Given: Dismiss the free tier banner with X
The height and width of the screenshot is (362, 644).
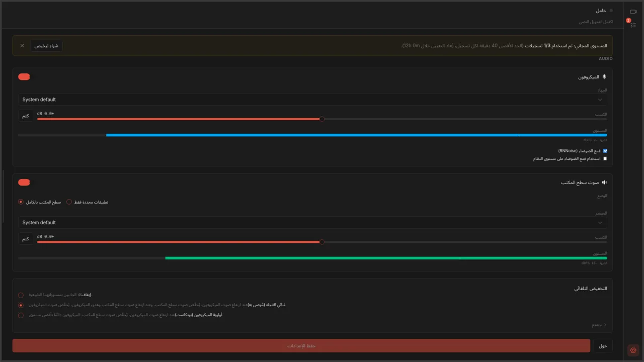Looking at the screenshot, I should [22, 46].
